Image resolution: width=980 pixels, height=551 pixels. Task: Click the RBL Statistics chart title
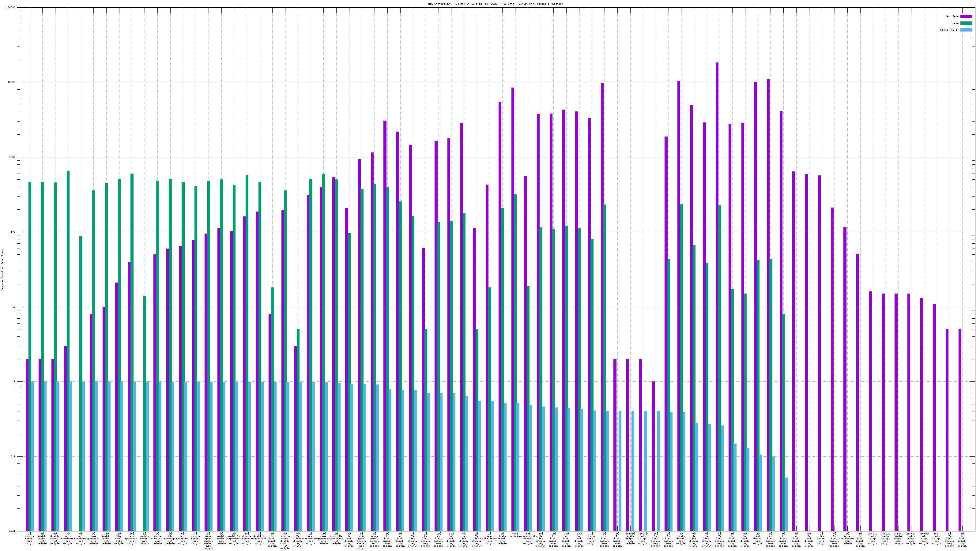pyautogui.click(x=495, y=4)
